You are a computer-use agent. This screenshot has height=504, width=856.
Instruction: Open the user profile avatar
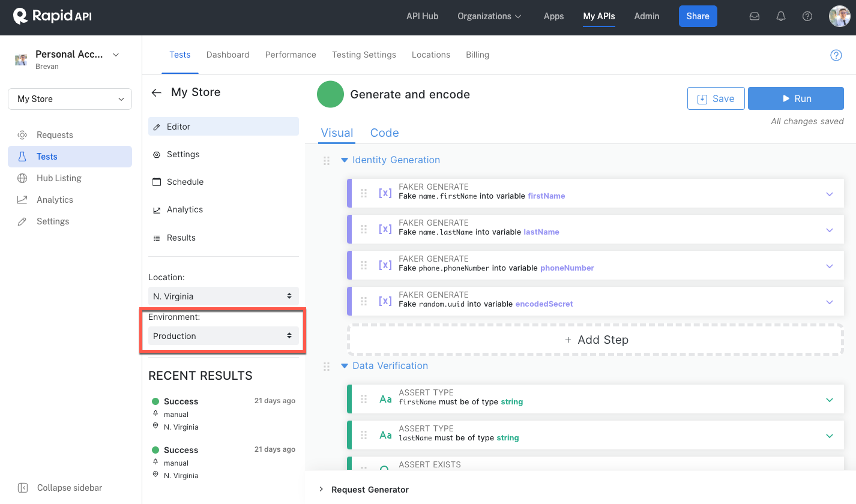839,16
